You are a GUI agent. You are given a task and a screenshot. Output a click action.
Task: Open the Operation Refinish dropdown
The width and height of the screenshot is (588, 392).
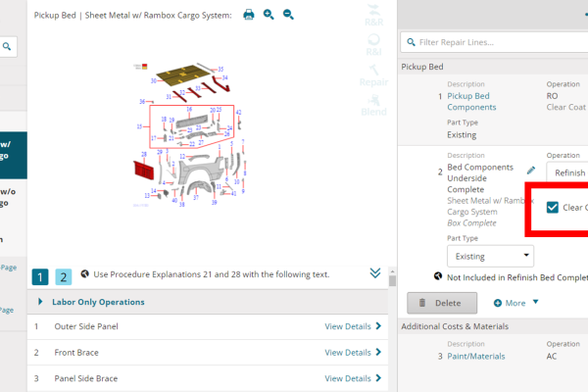(x=566, y=172)
